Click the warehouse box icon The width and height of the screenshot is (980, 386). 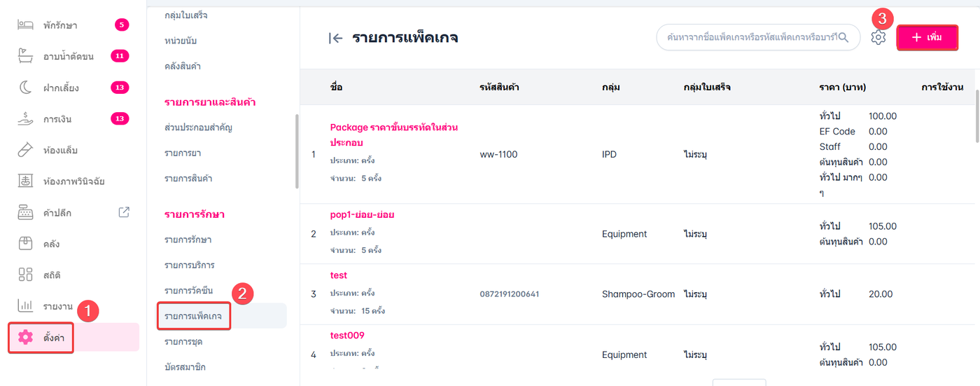click(x=25, y=243)
